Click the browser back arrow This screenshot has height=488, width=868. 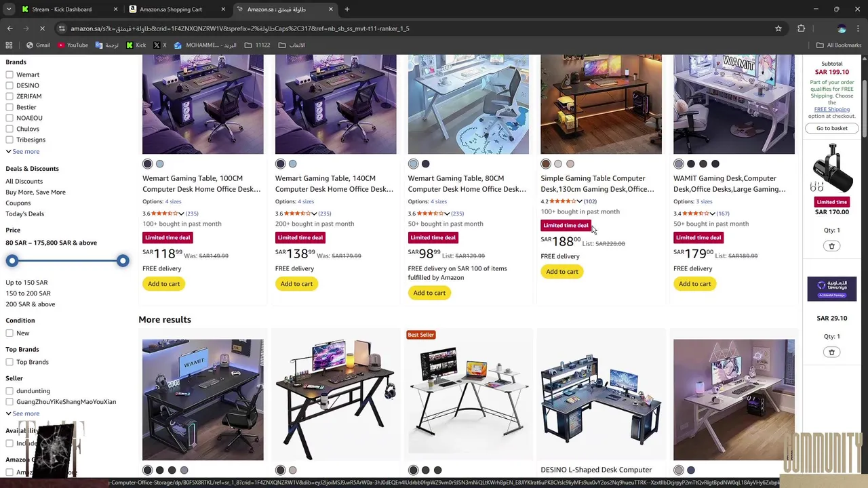[x=9, y=28]
